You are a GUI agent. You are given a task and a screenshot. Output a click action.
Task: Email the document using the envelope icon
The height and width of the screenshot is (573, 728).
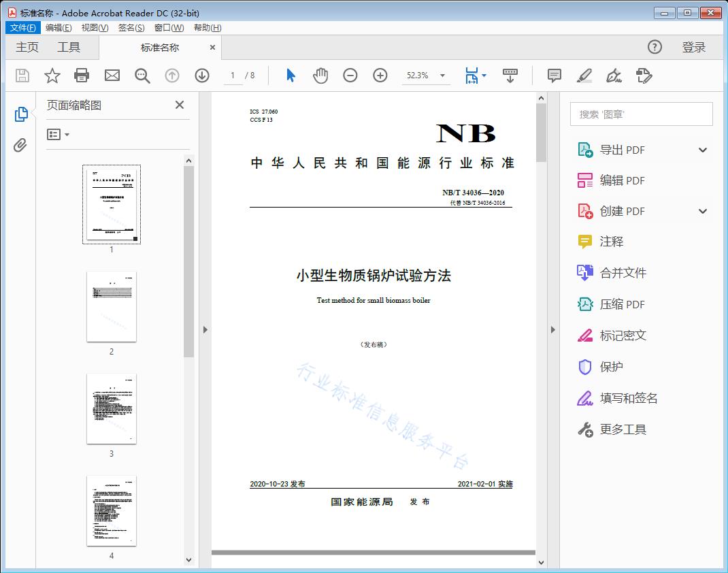click(112, 76)
